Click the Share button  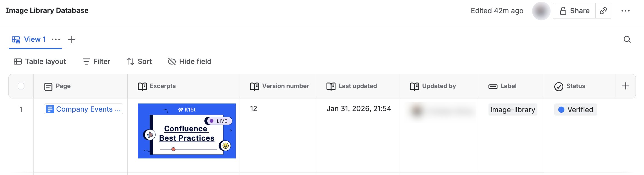[x=574, y=11]
